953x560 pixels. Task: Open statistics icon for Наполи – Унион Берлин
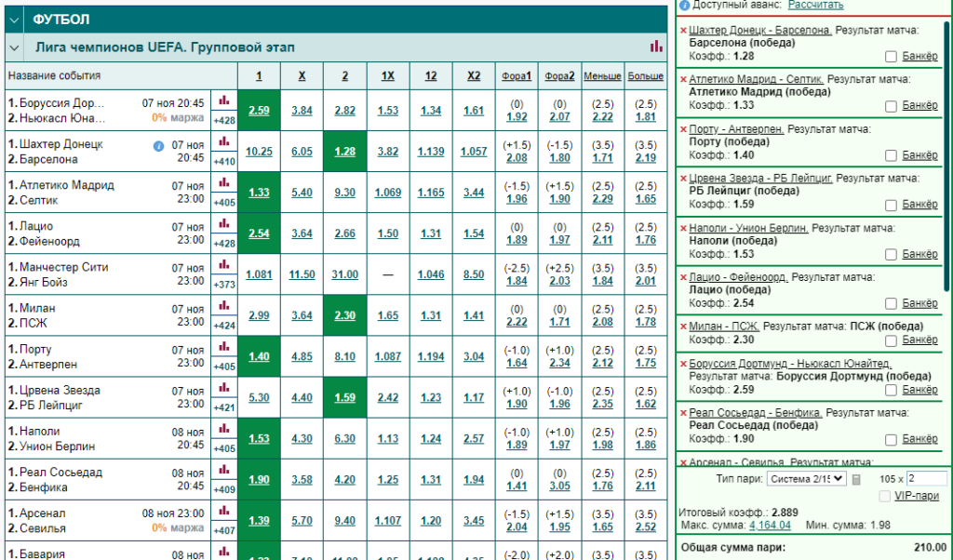click(224, 429)
